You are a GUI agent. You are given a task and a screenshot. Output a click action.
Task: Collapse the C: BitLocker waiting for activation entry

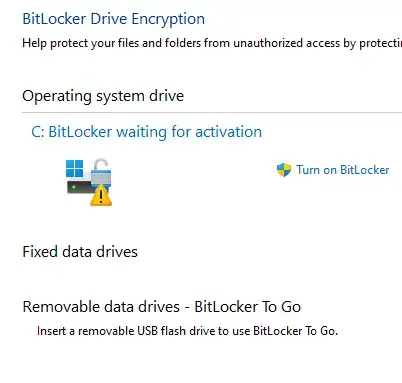pyautogui.click(x=147, y=132)
